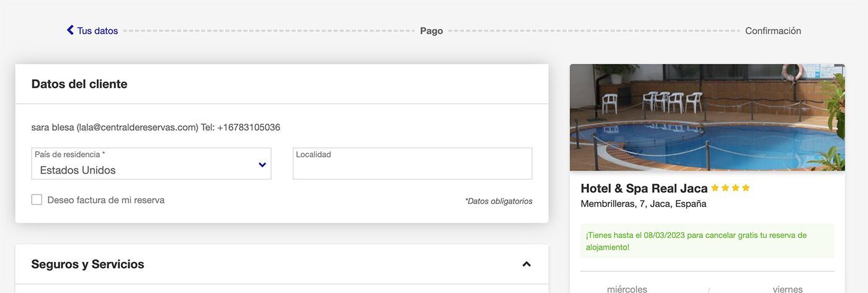Click the hotel pool photo thumbnail
The width and height of the screenshot is (868, 293).
pos(707,117)
